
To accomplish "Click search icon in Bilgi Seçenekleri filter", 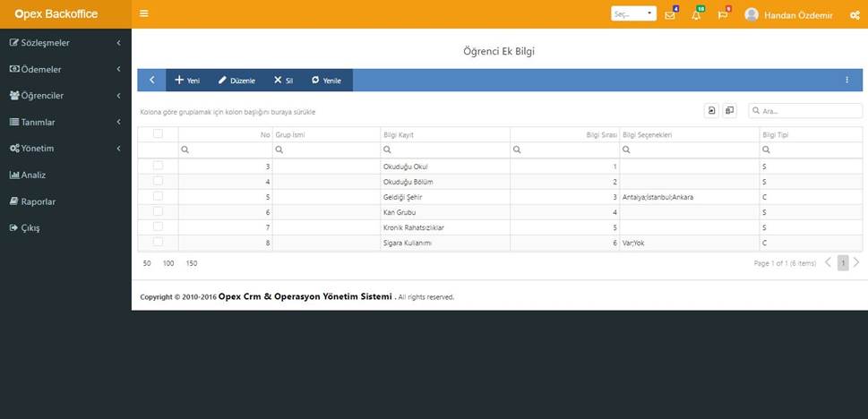I will coord(626,150).
